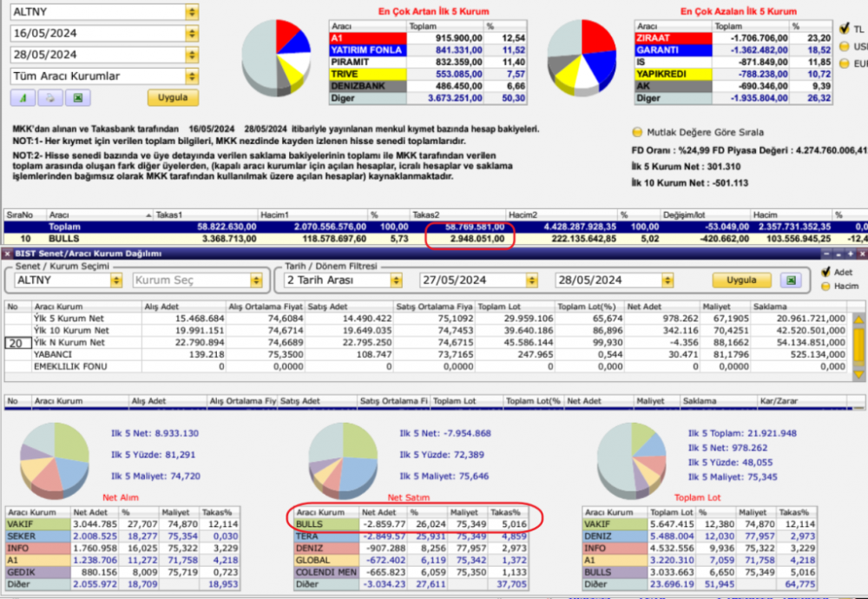Select the YABANCI row

(426, 354)
